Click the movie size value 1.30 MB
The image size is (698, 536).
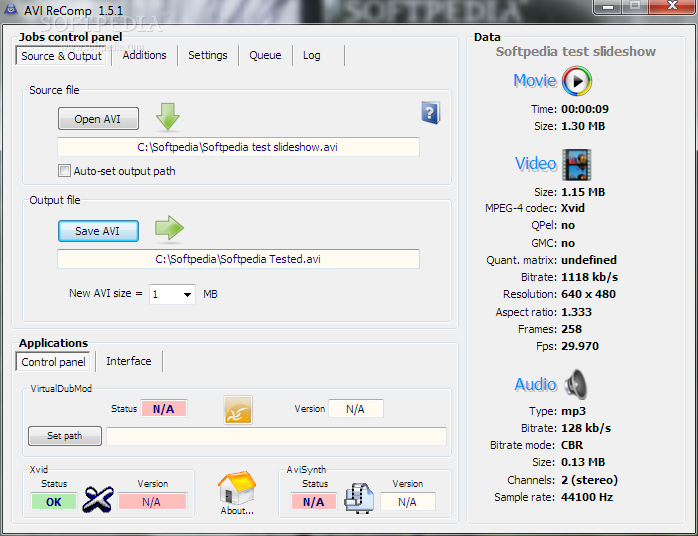coord(583,126)
